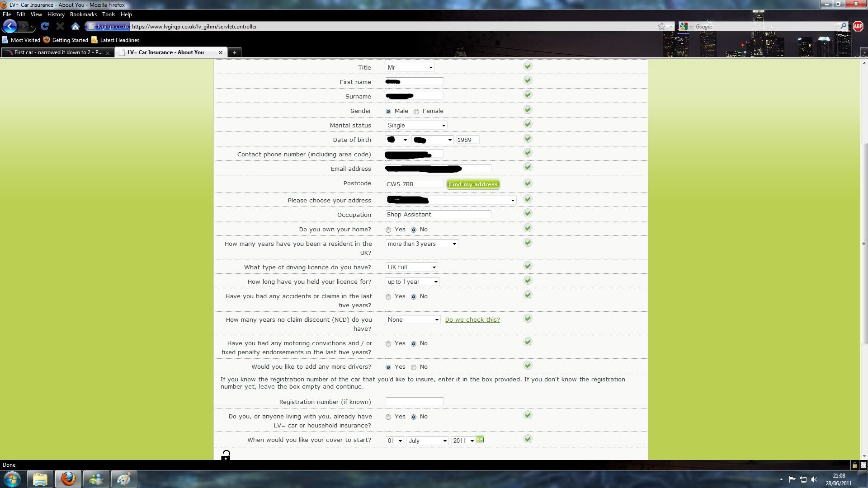Click the Occupation input field
868x488 pixels.
coord(438,214)
